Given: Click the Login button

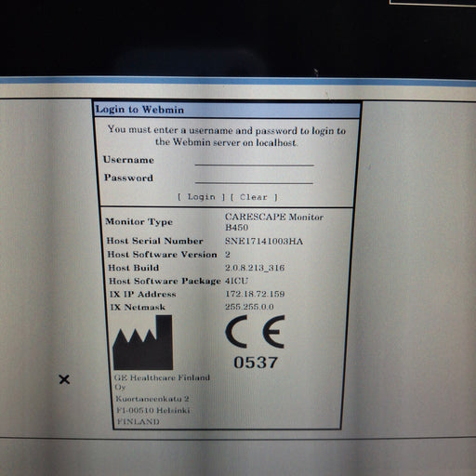Looking at the screenshot, I should 201,197.
